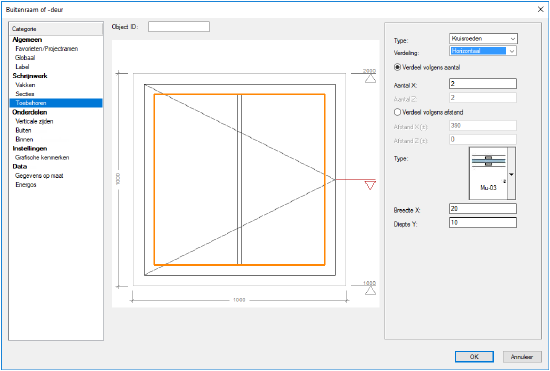Click the horizontal 1000 width dimension
This screenshot has height=371, width=550.
coord(239,300)
